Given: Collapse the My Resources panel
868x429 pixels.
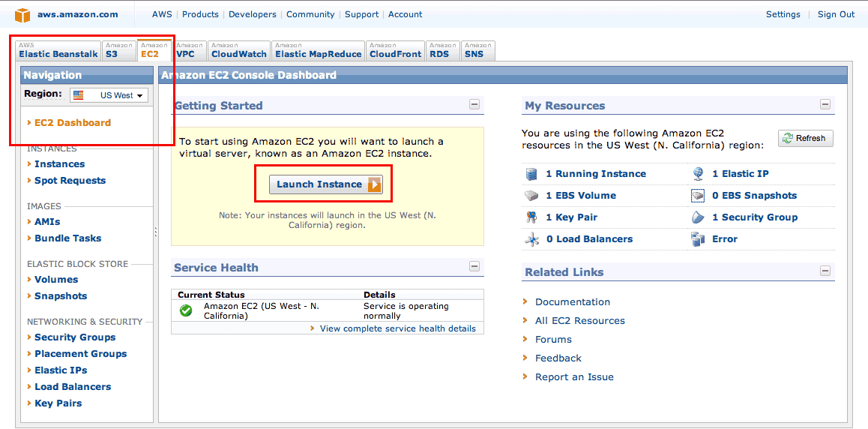Looking at the screenshot, I should [825, 104].
